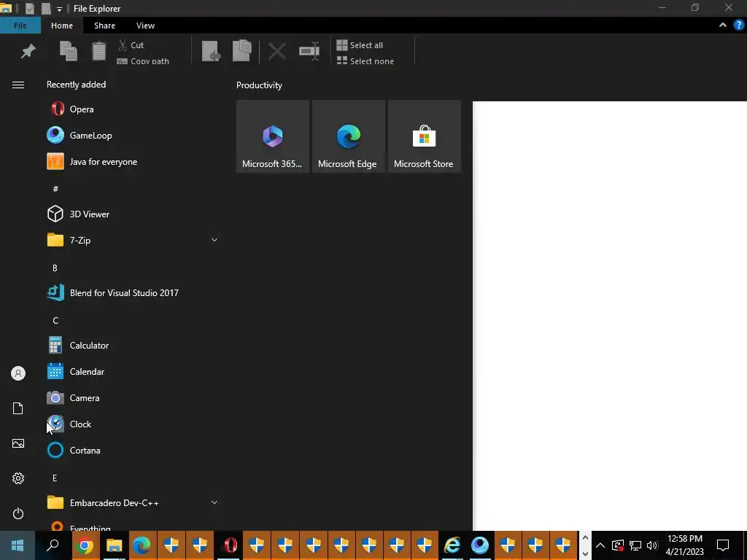Click Copy path in the ribbon

pos(144,61)
